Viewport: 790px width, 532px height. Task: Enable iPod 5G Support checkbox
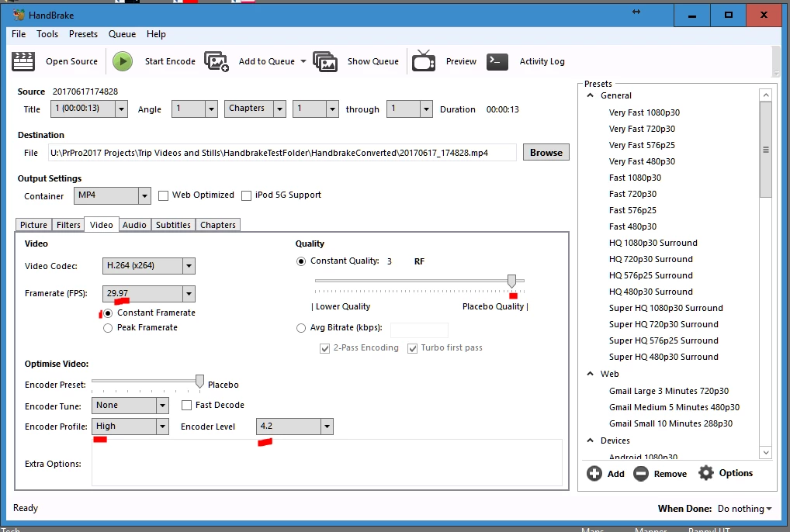246,195
